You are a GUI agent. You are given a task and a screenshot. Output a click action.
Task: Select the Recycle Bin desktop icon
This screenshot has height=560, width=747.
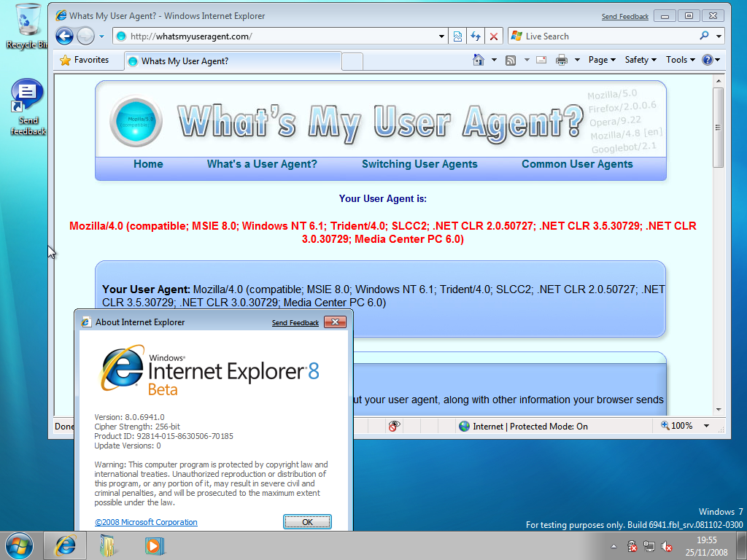coord(28,26)
